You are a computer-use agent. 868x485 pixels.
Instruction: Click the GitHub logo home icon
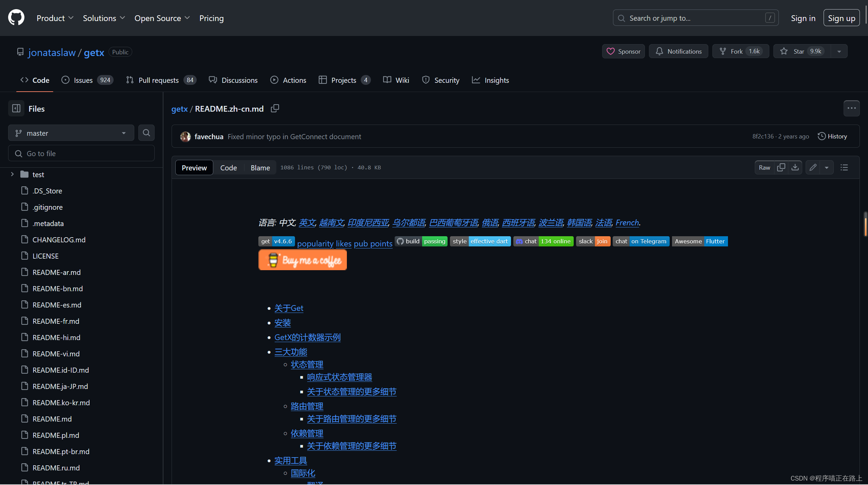(16, 18)
